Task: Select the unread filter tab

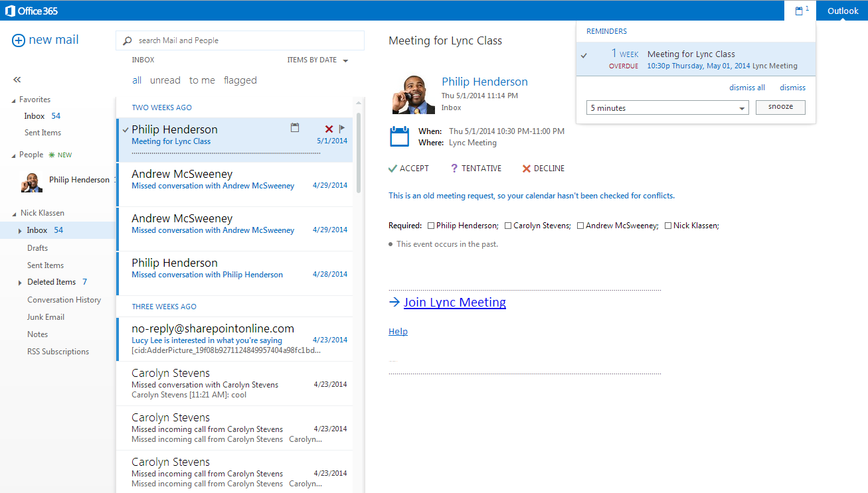Action: (165, 80)
